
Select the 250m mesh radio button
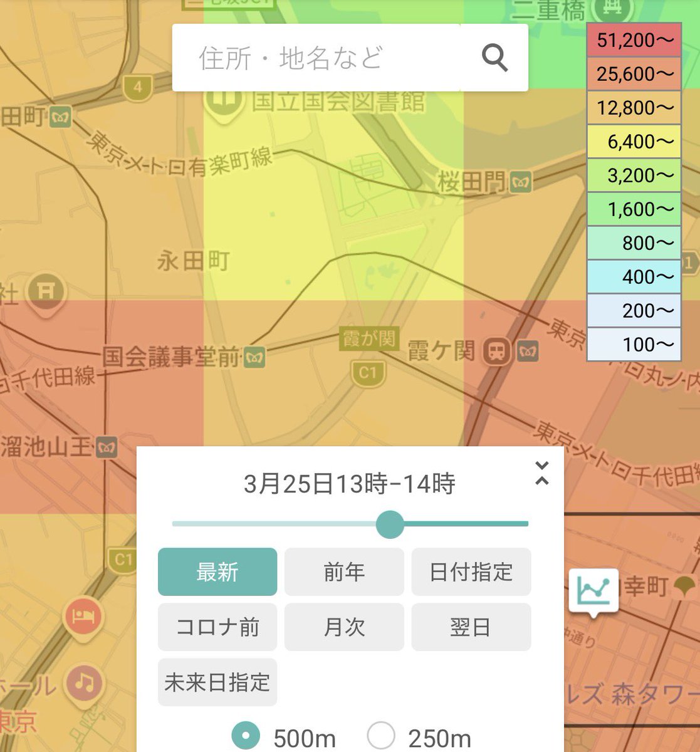(x=381, y=736)
